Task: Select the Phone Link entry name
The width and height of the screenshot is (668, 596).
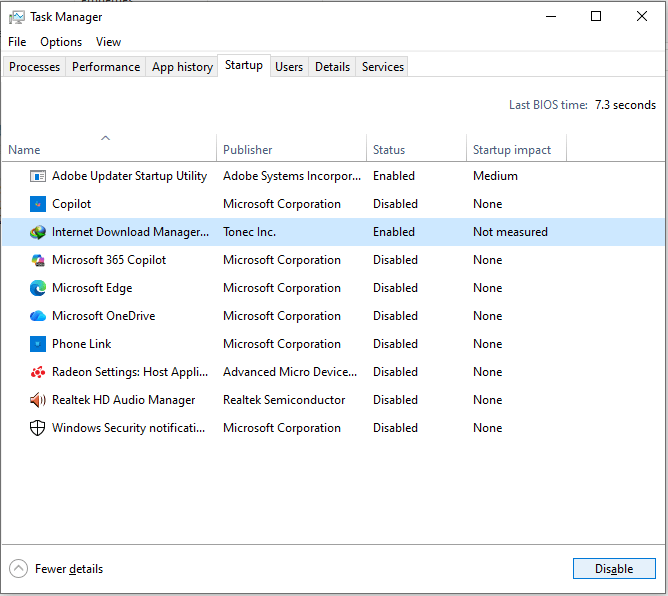Action: (x=81, y=344)
